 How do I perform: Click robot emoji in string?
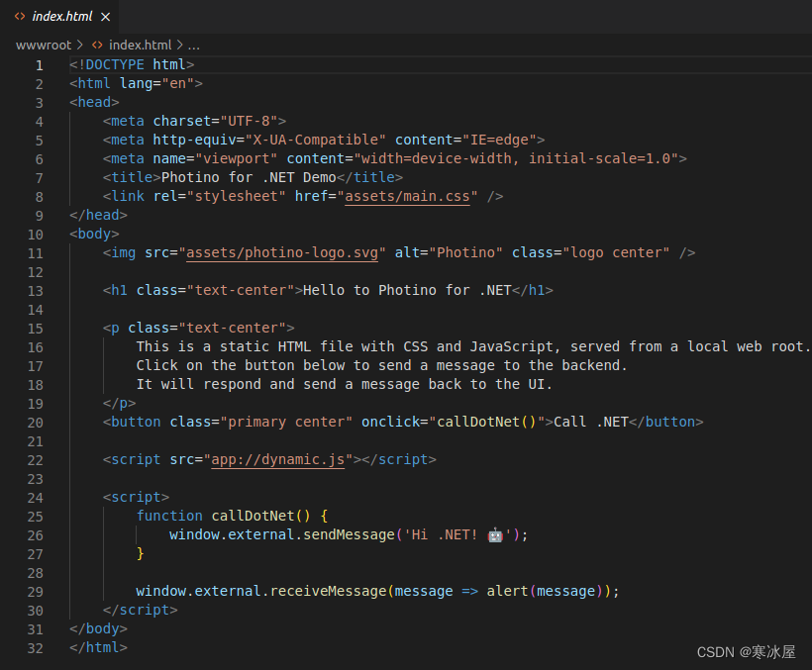click(x=495, y=535)
